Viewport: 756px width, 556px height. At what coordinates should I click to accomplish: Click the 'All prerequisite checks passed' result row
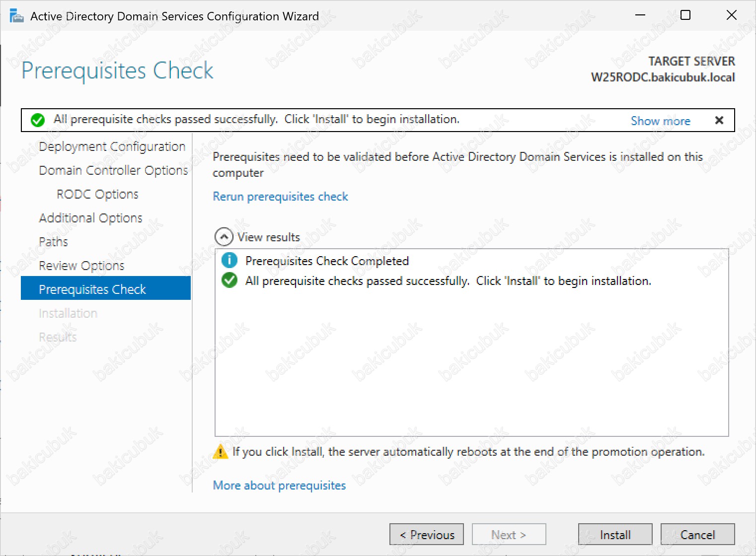448,280
